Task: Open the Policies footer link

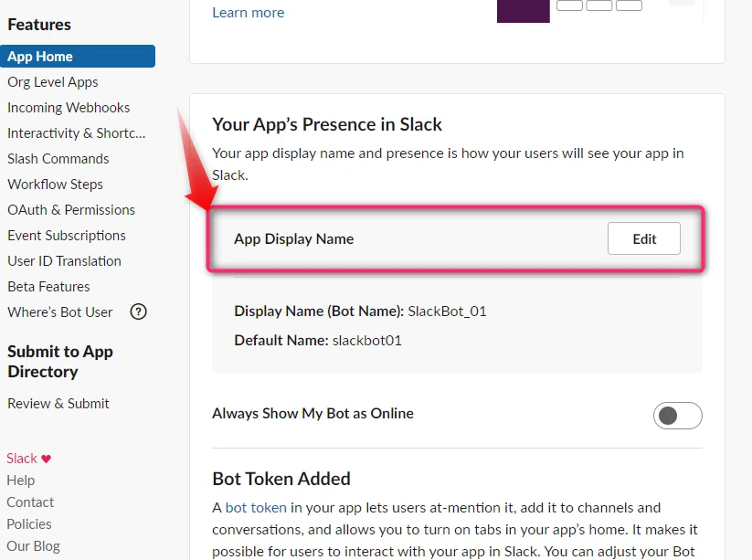Action: click(x=28, y=524)
